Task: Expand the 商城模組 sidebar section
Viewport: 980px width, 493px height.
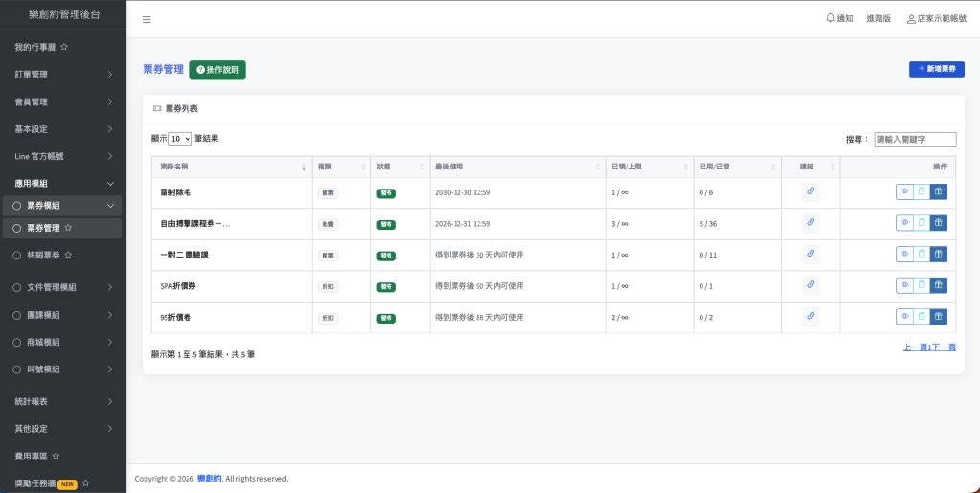Action: [62, 342]
